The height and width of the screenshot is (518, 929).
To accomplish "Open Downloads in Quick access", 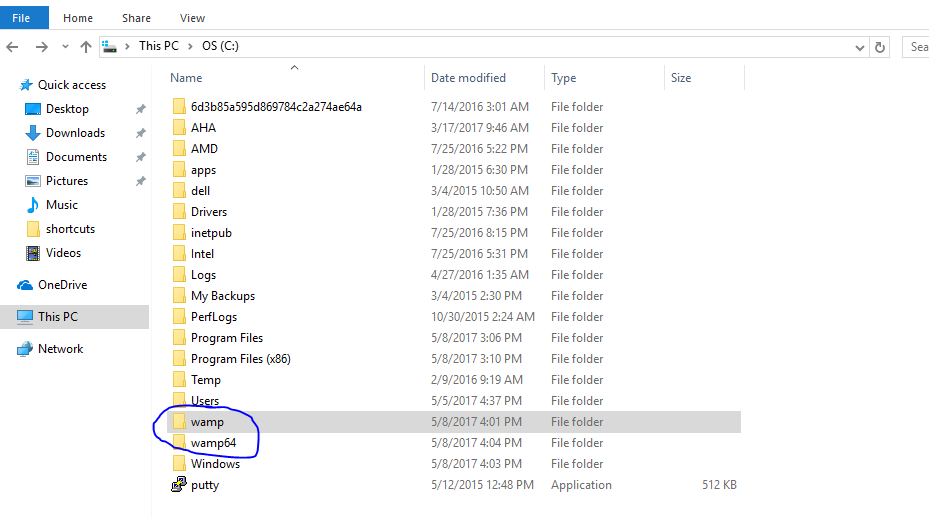I will point(75,133).
